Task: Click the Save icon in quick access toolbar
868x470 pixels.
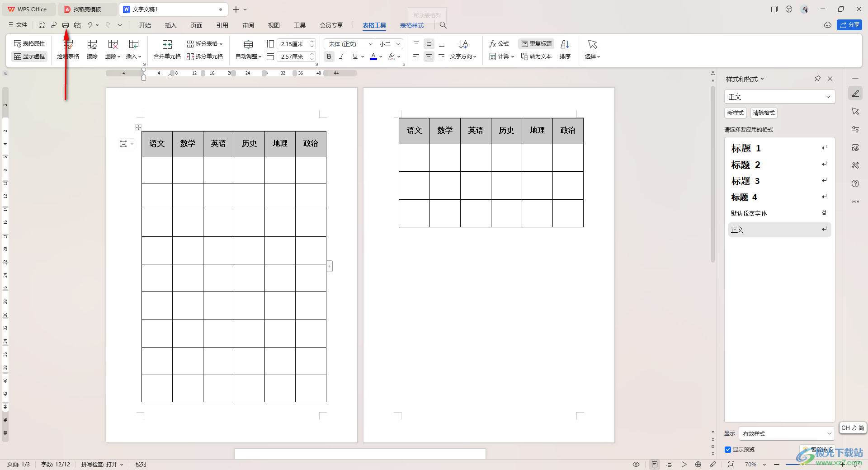Action: pyautogui.click(x=42, y=25)
